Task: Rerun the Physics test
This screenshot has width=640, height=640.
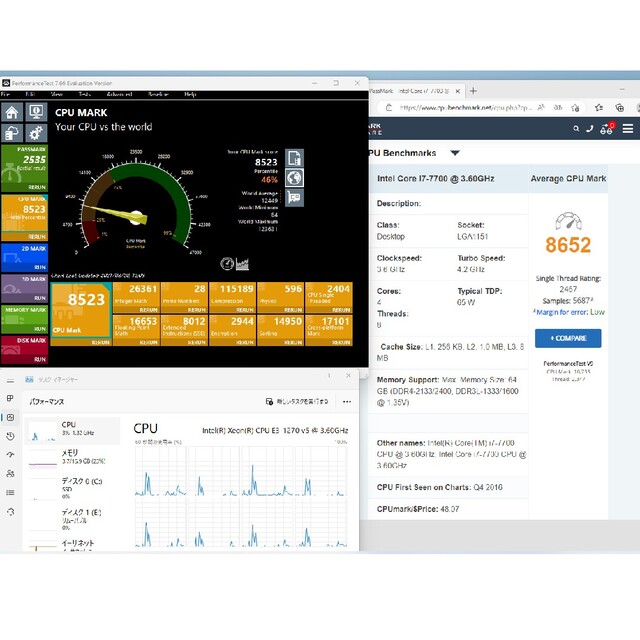Action: tap(293, 310)
